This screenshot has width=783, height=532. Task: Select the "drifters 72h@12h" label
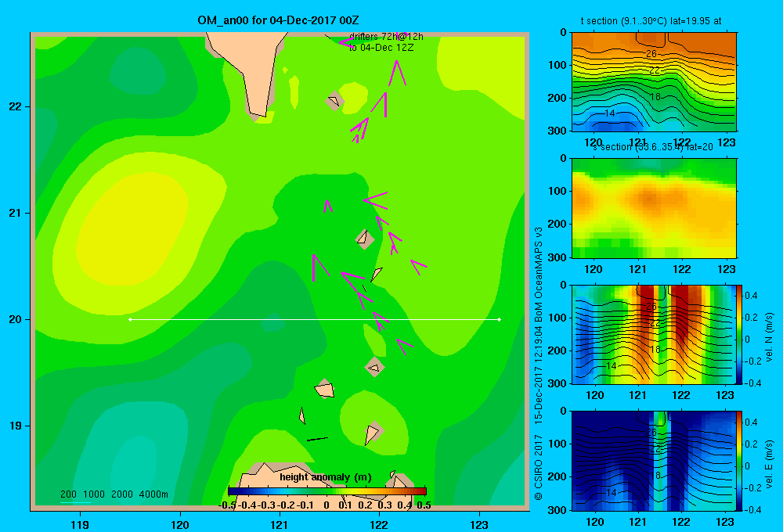click(386, 37)
